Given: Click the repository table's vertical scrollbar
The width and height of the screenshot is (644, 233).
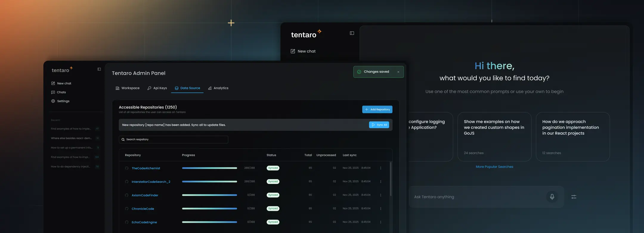Looking at the screenshot, I should point(391,179).
